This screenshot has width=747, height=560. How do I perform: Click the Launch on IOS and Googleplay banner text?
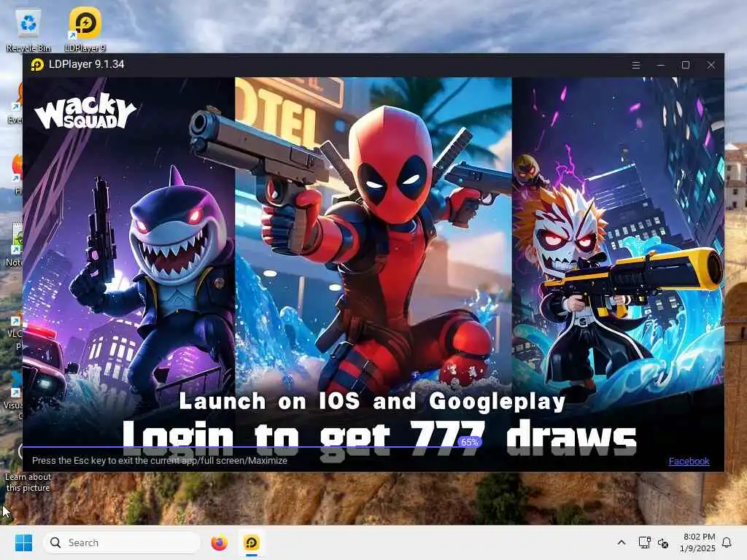pos(372,401)
